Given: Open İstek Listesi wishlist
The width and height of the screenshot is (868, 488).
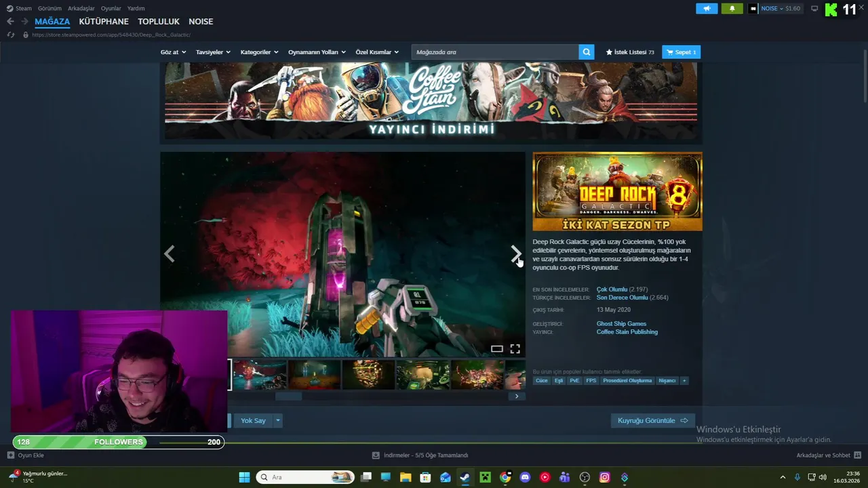Looking at the screenshot, I should click(630, 52).
